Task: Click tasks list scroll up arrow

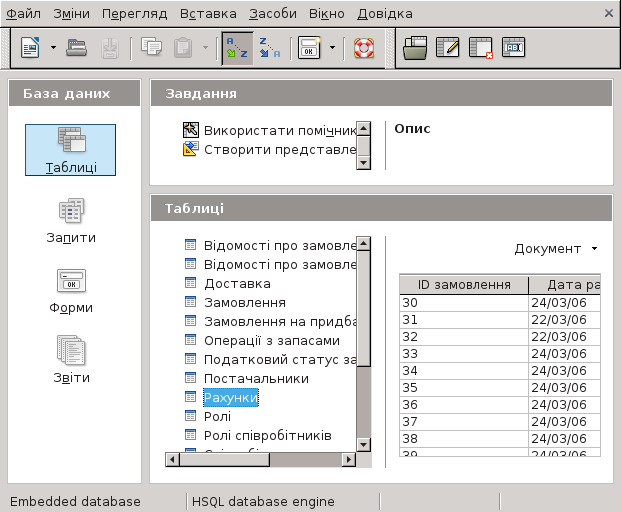Action: 364,129
